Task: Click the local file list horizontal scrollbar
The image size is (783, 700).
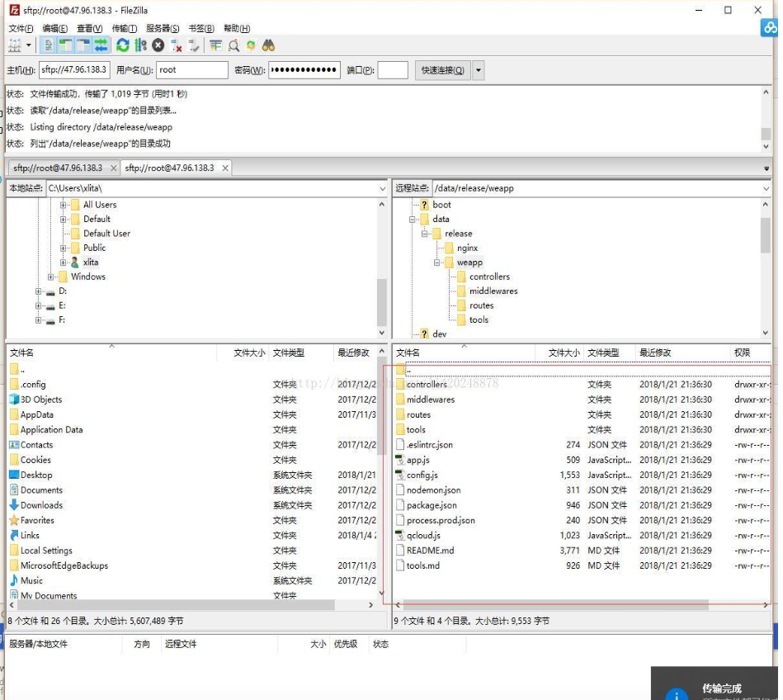Action: (x=176, y=604)
